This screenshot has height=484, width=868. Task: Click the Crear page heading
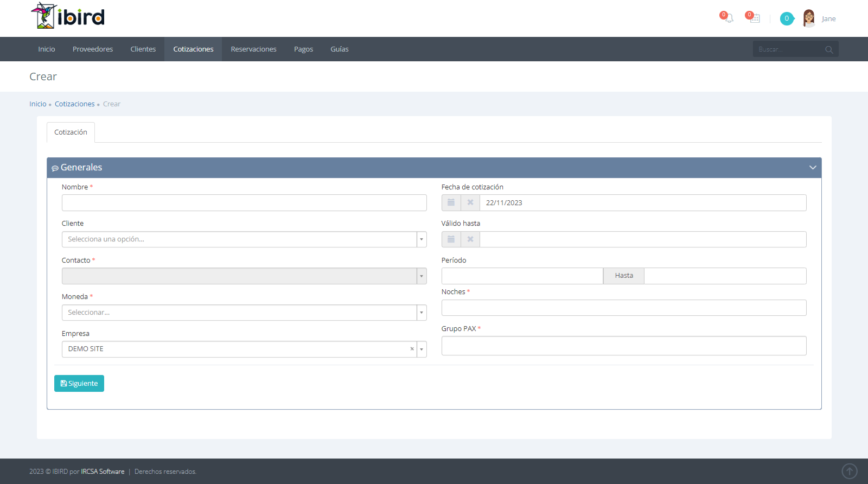click(x=43, y=77)
